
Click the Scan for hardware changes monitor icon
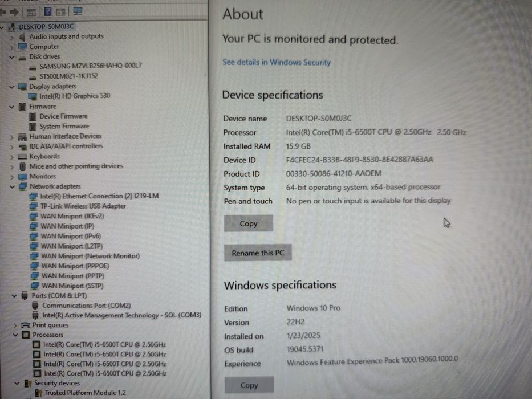point(78,11)
